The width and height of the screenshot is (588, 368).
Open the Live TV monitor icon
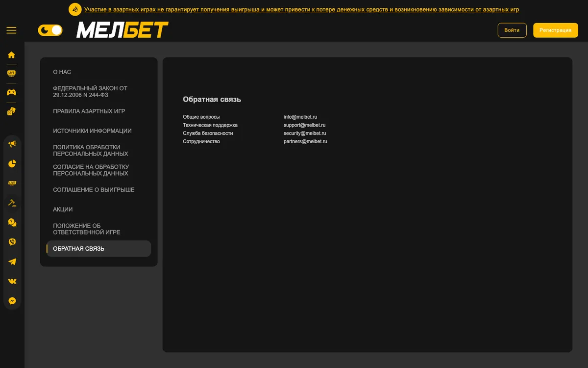click(x=12, y=74)
